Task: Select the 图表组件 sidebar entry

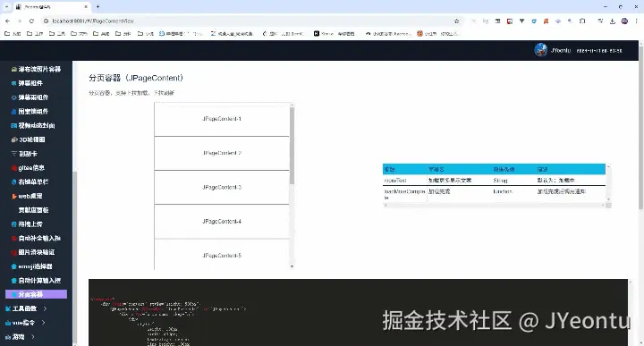Action: [x=30, y=111]
